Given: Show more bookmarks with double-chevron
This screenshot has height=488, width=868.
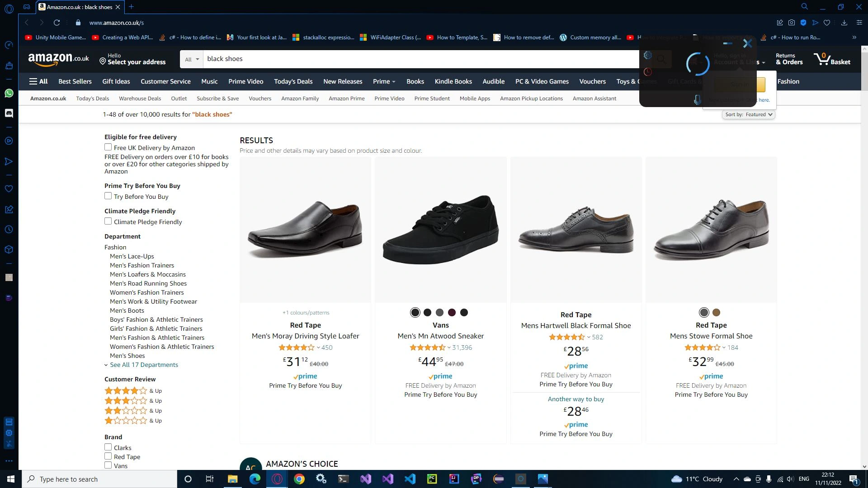Looking at the screenshot, I should click(x=854, y=38).
